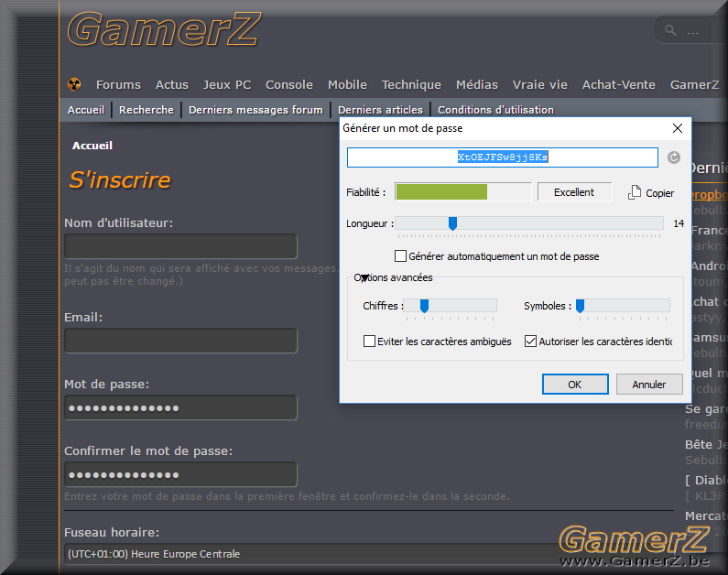
Task: Focus the Nom d'utilisateur field
Action: (180, 246)
